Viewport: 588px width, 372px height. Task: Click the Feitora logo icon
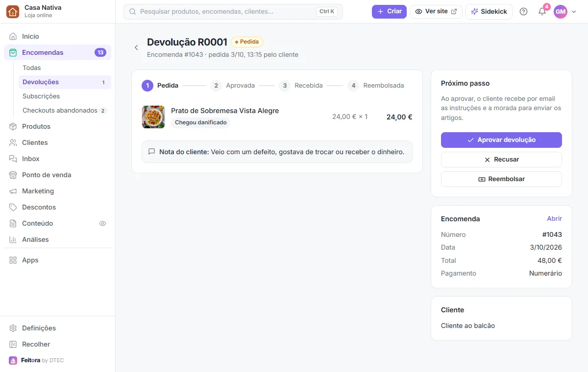(13, 360)
